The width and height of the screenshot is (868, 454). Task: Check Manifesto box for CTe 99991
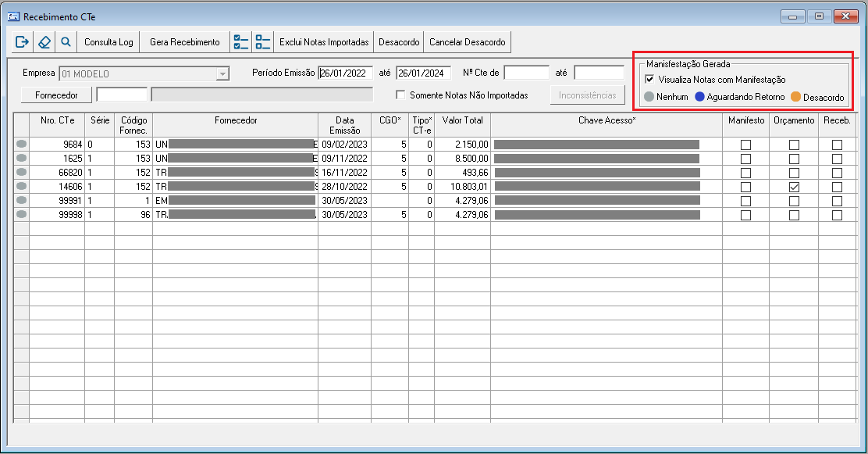[x=745, y=202]
